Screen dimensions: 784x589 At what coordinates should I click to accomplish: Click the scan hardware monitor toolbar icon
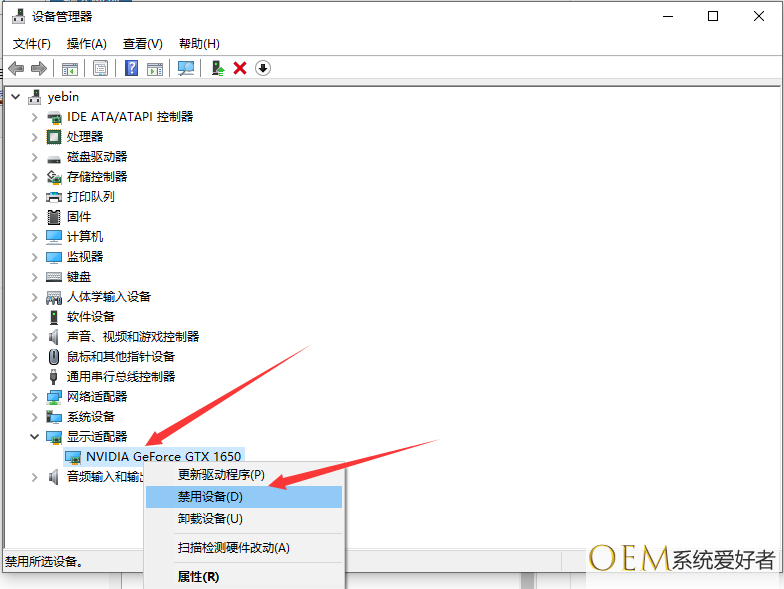coord(185,68)
